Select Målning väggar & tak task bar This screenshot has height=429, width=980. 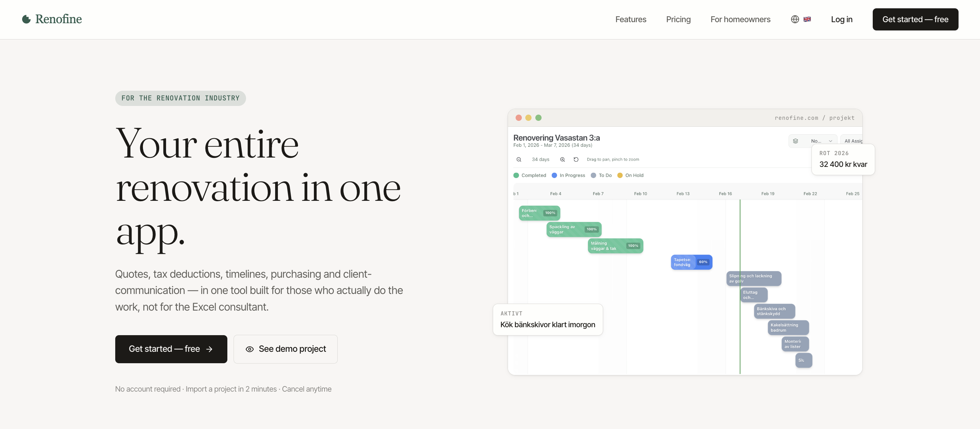pos(615,246)
